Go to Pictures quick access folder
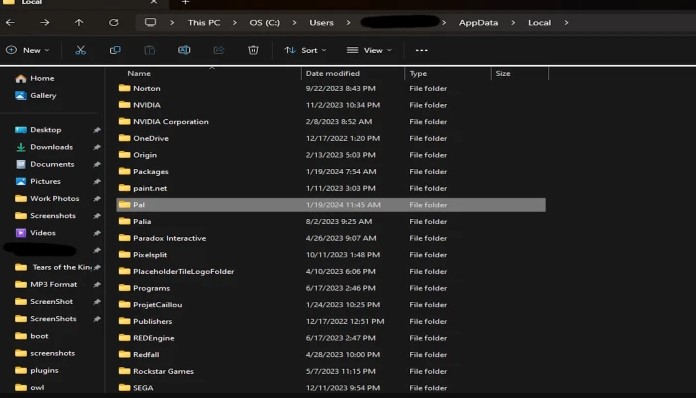Viewport: 696px width, 398px height. [x=38, y=181]
